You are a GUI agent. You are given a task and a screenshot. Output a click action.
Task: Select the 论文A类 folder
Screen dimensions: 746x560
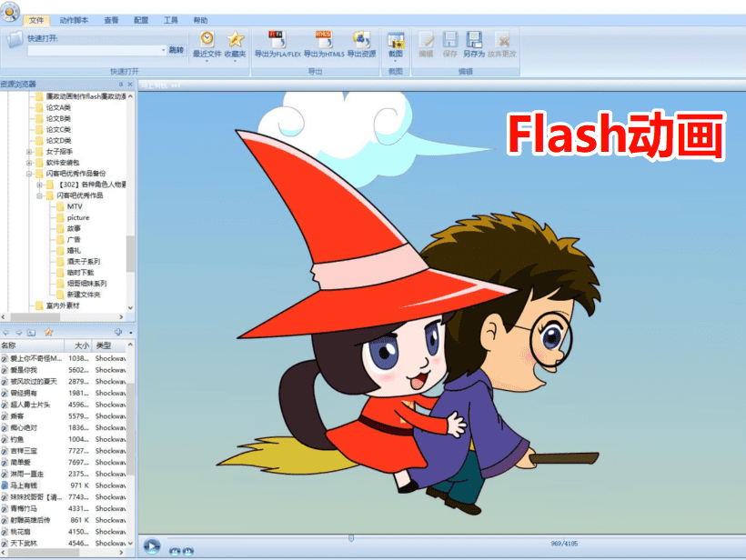click(58, 107)
